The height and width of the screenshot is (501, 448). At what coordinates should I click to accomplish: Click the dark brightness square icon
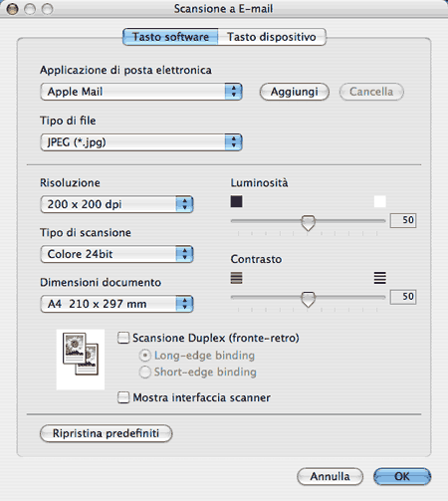tap(236, 201)
